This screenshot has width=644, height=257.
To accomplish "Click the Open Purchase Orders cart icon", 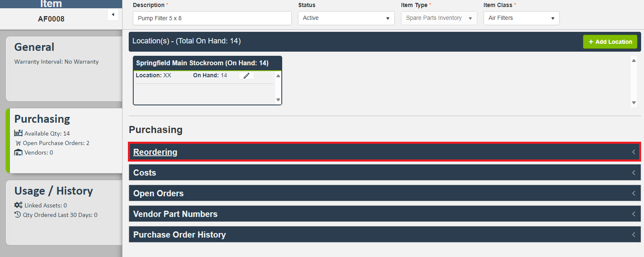I will tap(18, 143).
